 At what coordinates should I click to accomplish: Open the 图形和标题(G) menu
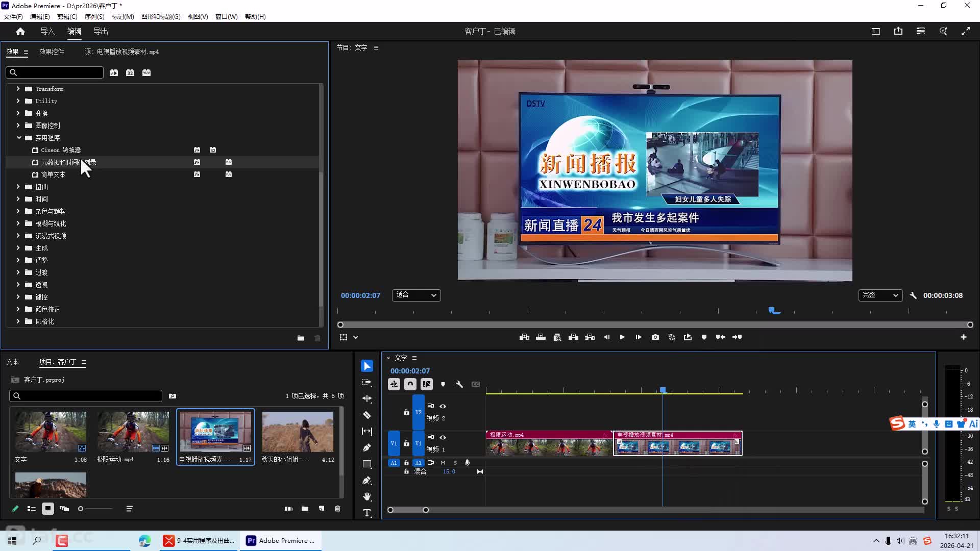pyautogui.click(x=161, y=16)
